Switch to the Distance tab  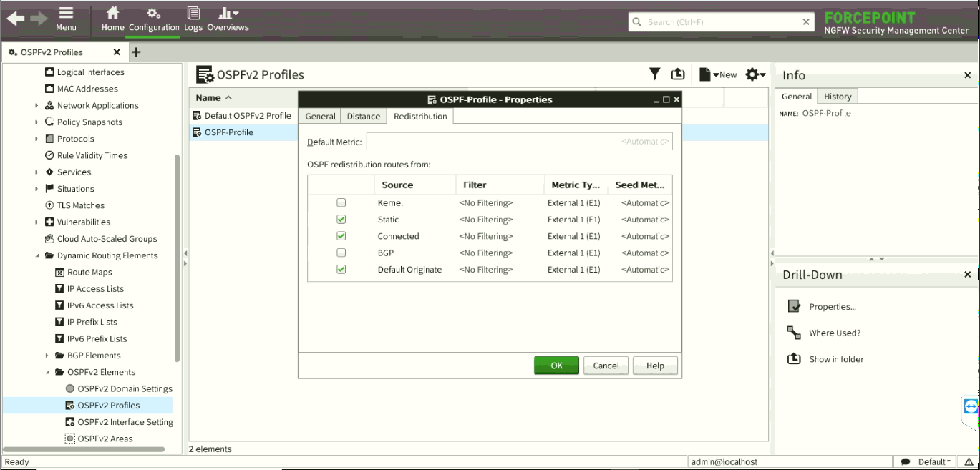(364, 117)
